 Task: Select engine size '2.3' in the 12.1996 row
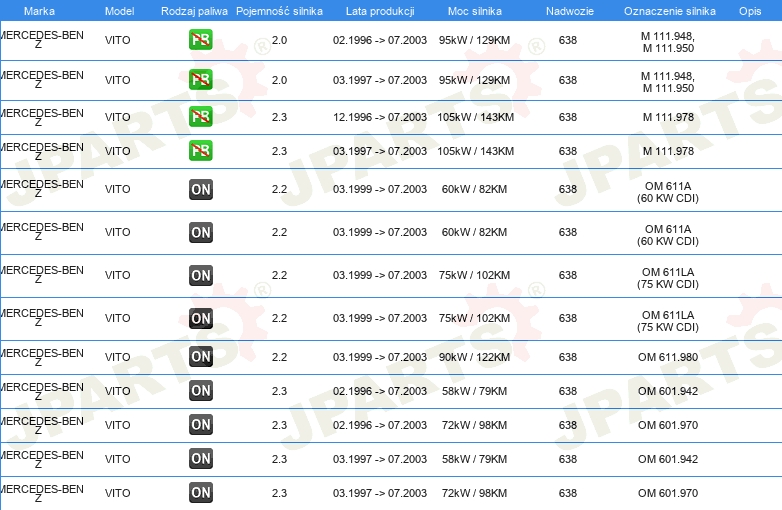[279, 117]
